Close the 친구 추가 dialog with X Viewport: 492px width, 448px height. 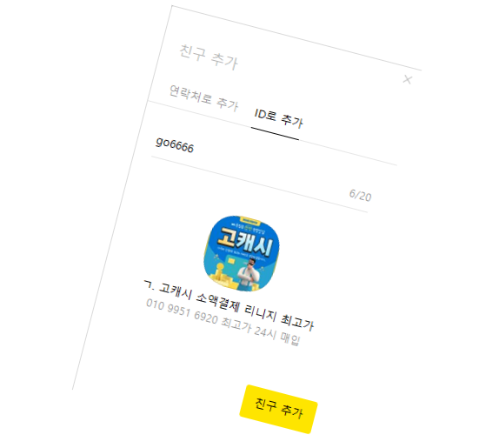[408, 79]
